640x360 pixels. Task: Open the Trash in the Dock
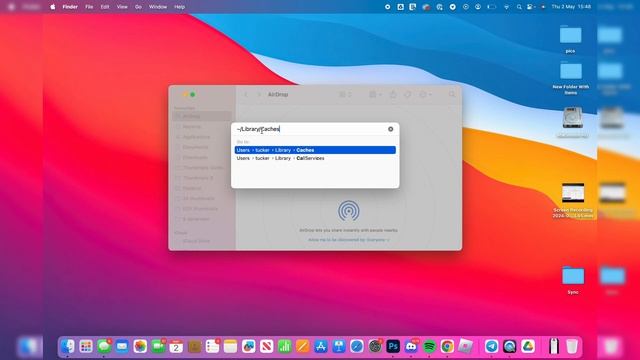click(x=572, y=347)
